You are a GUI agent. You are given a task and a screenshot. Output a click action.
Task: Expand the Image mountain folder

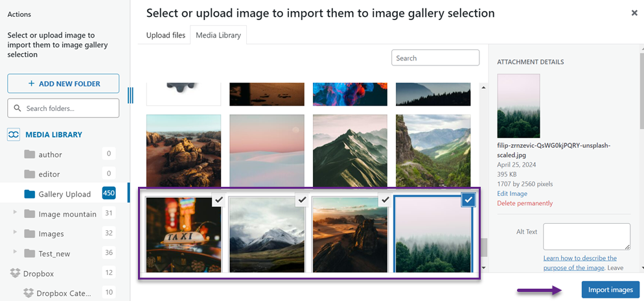pos(15,213)
